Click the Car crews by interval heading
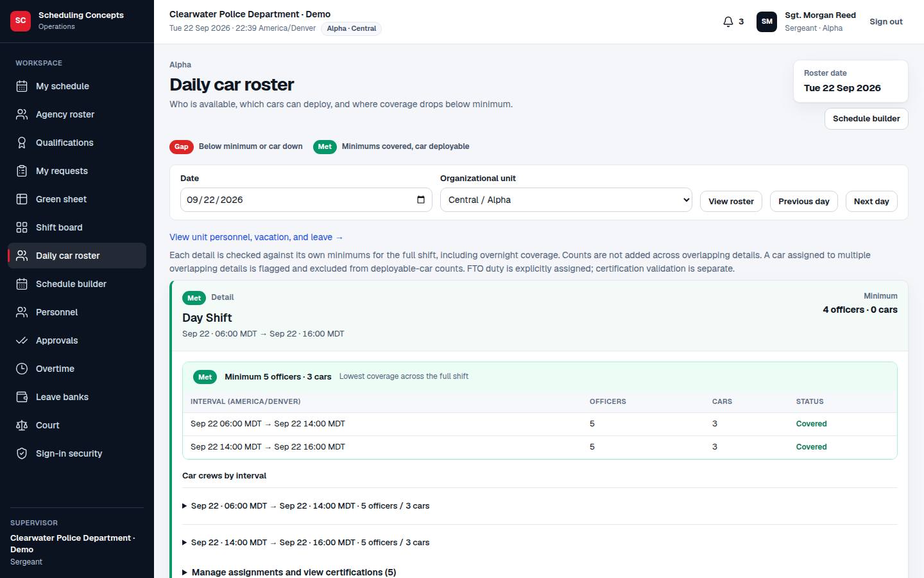The width and height of the screenshot is (924, 578). (224, 476)
